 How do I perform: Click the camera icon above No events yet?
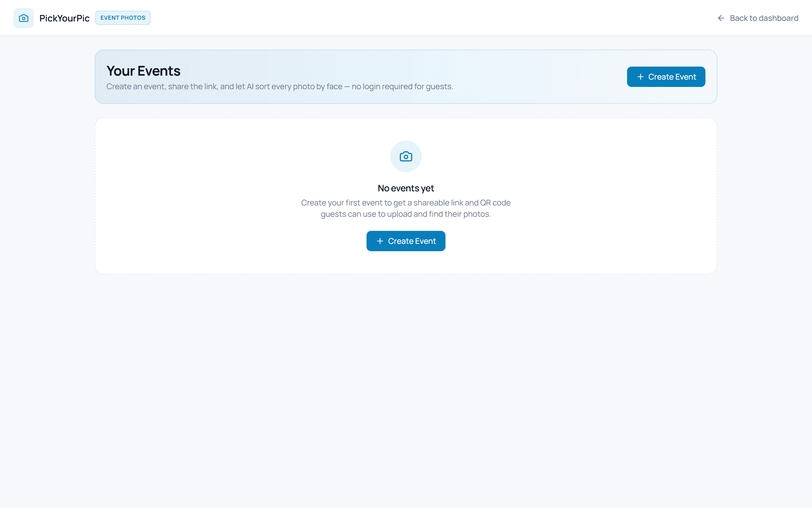coord(406,157)
